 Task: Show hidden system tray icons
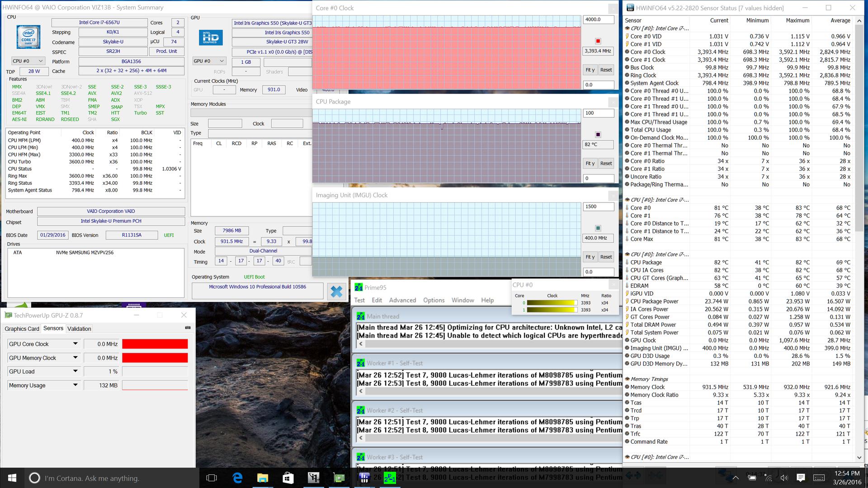pos(736,478)
